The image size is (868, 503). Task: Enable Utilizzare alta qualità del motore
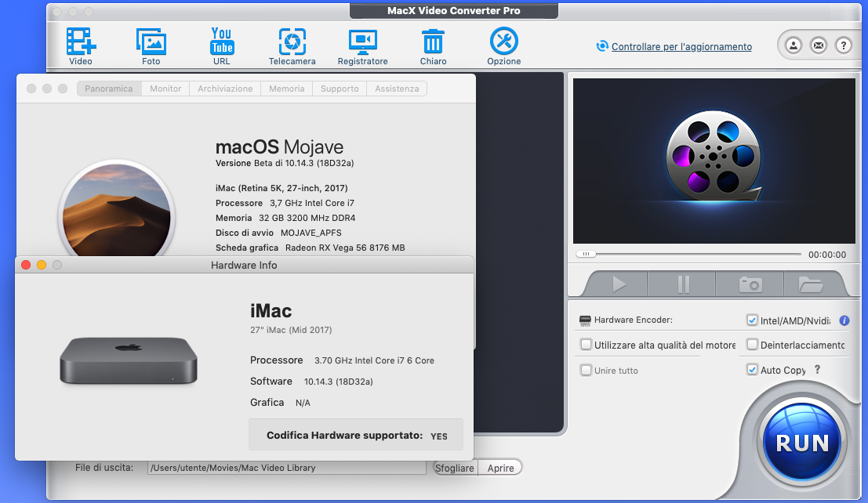pos(586,344)
